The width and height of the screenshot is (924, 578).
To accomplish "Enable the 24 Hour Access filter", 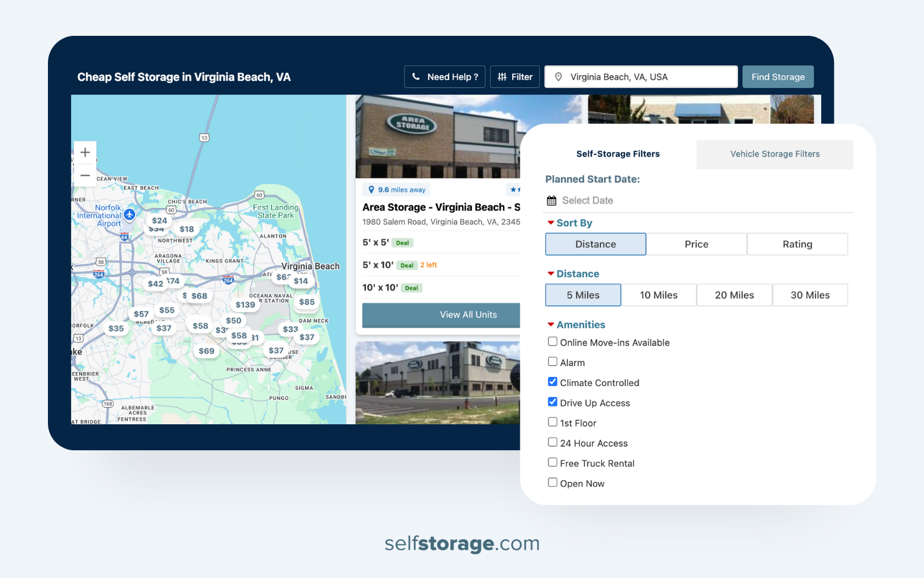I will 553,442.
